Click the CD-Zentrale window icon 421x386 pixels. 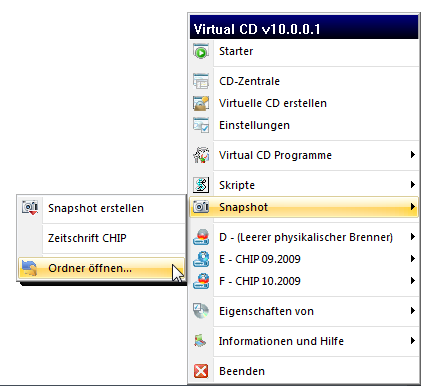(201, 81)
